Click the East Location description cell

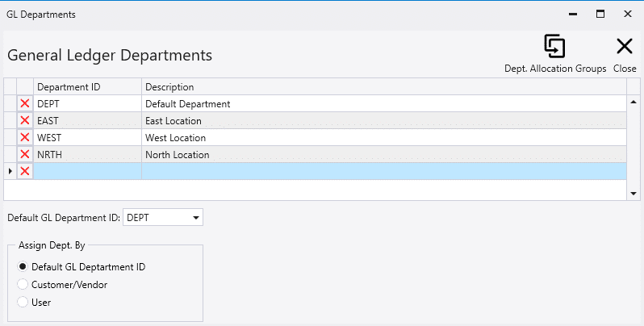(384, 120)
